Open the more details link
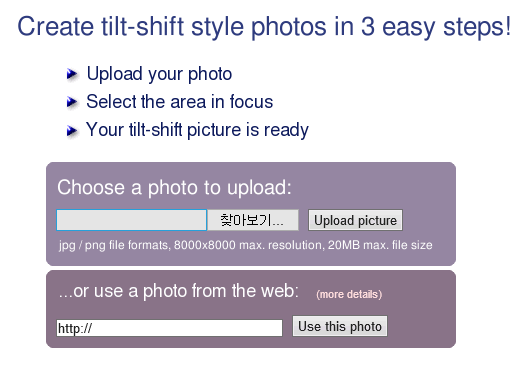This screenshot has width=522, height=368. point(349,294)
